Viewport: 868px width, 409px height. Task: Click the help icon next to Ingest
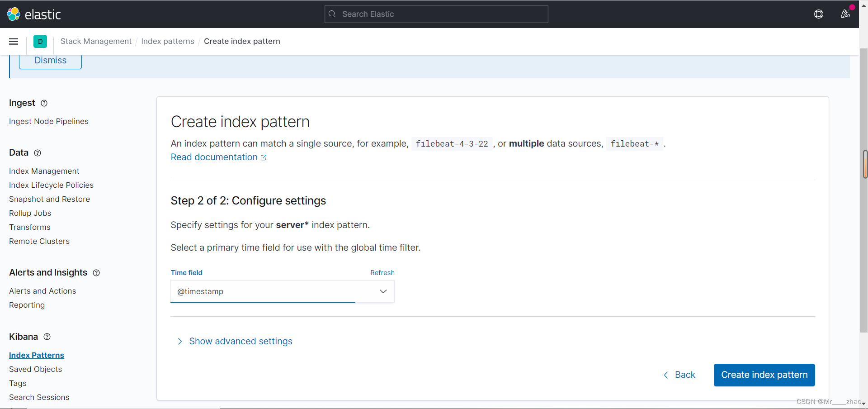[x=44, y=103]
